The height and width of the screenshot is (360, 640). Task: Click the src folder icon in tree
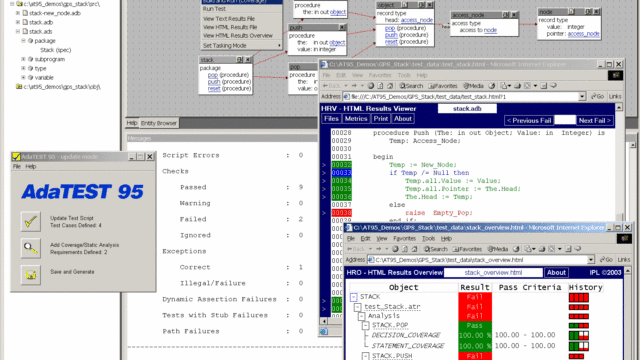[19, 4]
